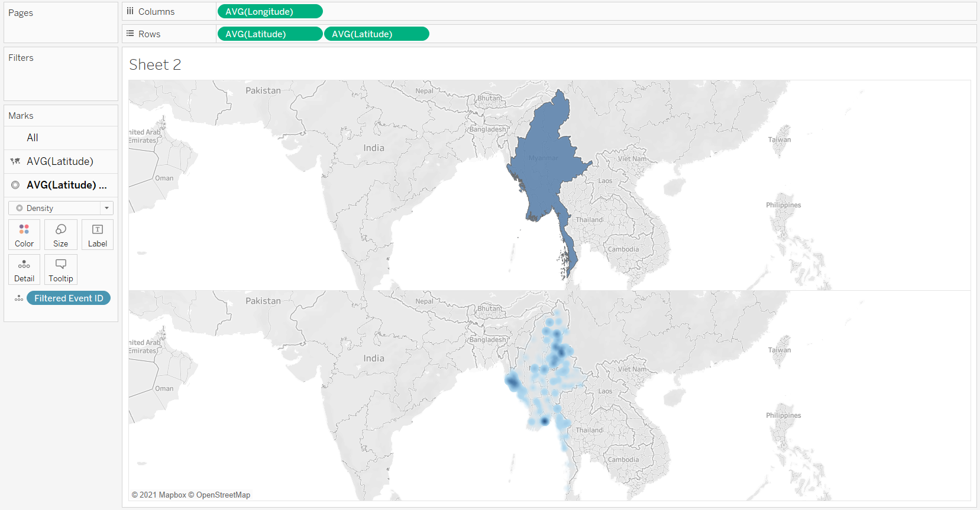
Task: Open the Label settings in Marks card
Action: (x=98, y=235)
